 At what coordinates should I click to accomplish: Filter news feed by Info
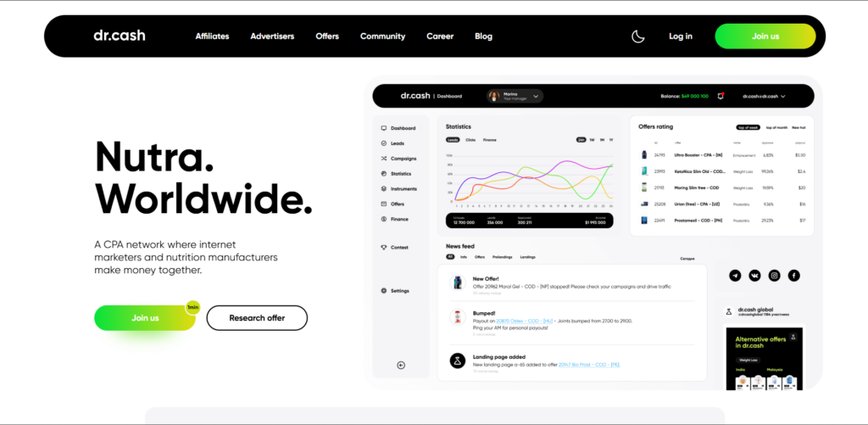464,257
